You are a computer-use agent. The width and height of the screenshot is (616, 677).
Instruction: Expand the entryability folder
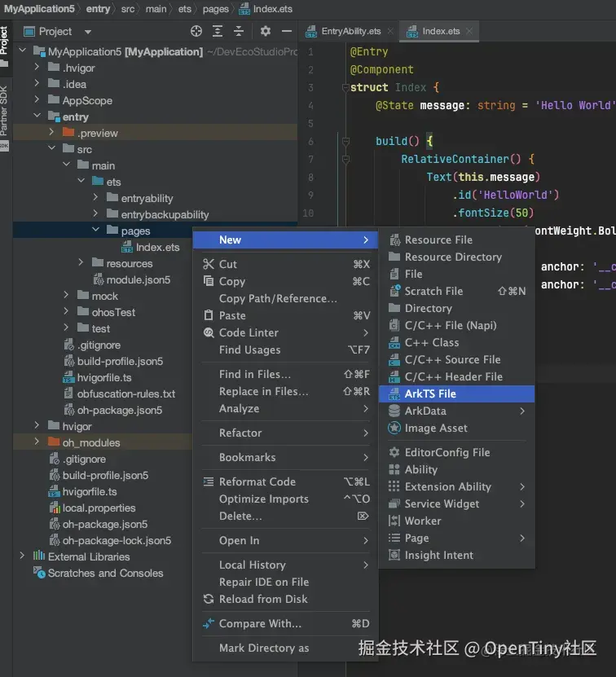coord(95,197)
